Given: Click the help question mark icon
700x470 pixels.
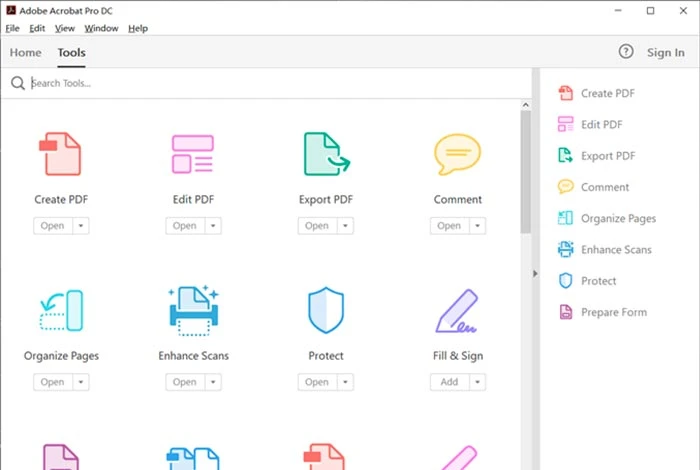Looking at the screenshot, I should [x=626, y=52].
